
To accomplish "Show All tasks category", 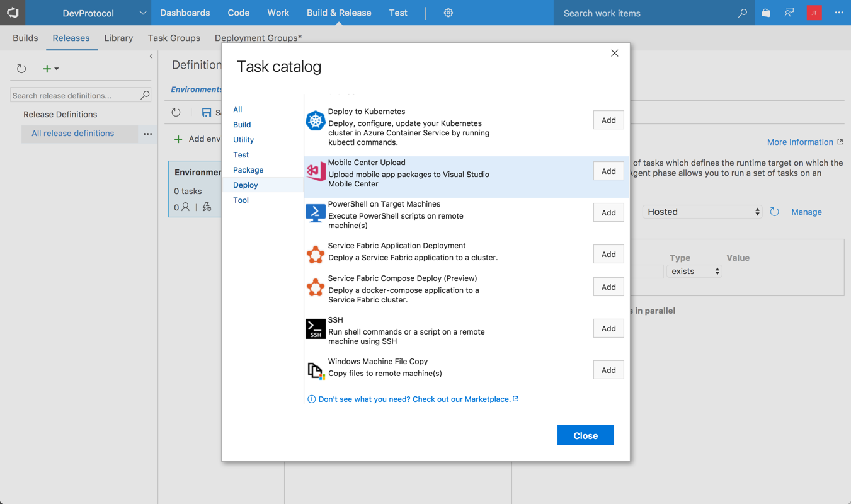I will pos(237,110).
